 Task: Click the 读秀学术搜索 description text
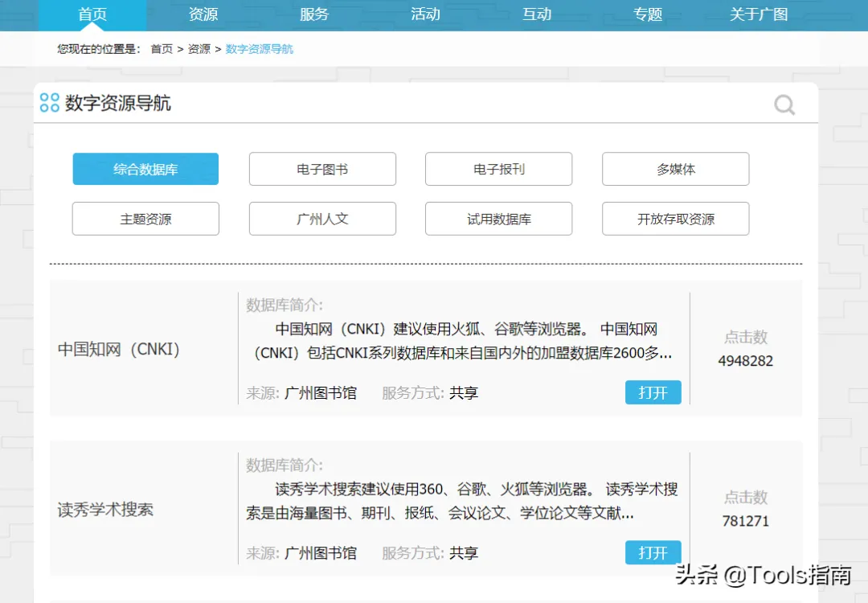461,501
